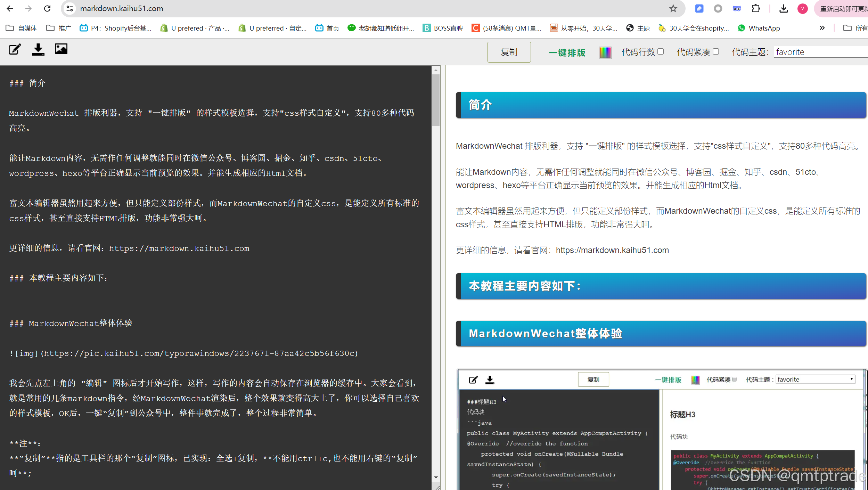Screen dimensions: 868x490
Task: Open the WhatsApp bookmark
Action: click(x=759, y=28)
